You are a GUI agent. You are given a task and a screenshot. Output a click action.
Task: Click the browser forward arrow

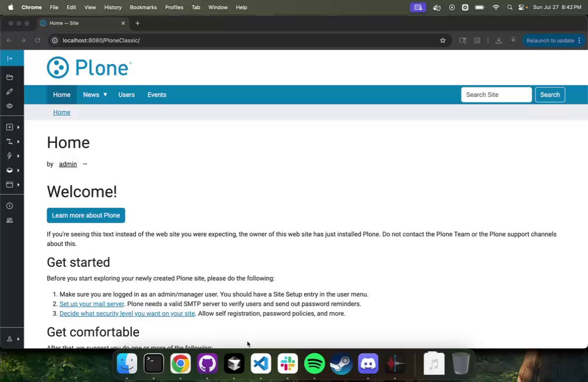(x=23, y=40)
